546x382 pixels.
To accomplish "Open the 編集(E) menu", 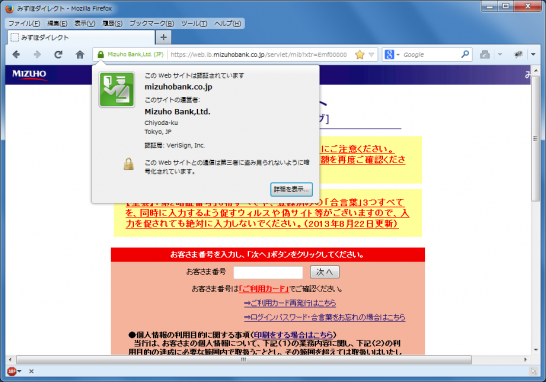I will coord(57,24).
